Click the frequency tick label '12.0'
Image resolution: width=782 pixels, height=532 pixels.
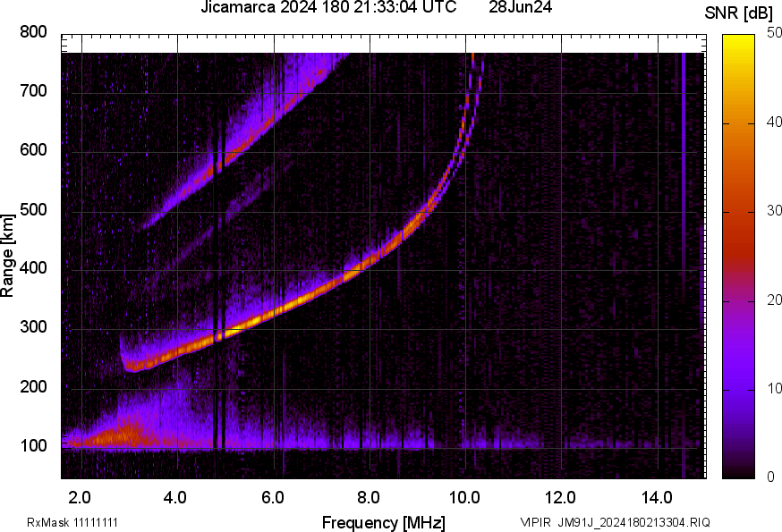561,497
